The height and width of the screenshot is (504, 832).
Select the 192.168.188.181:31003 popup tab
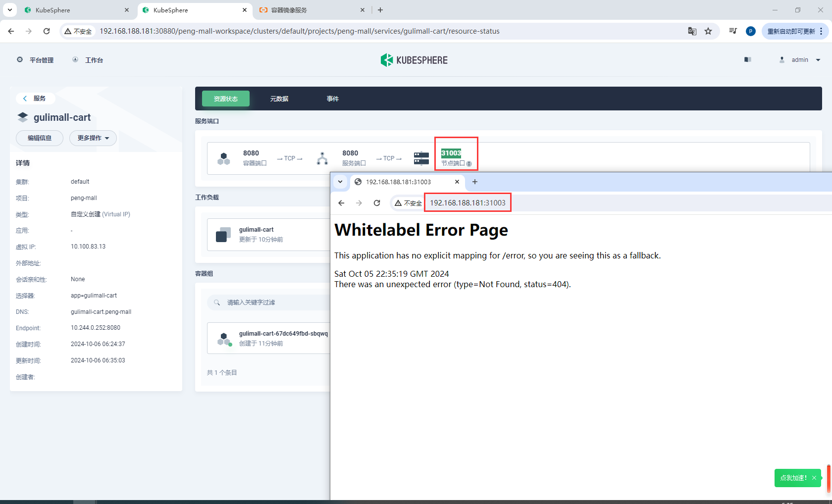click(406, 182)
